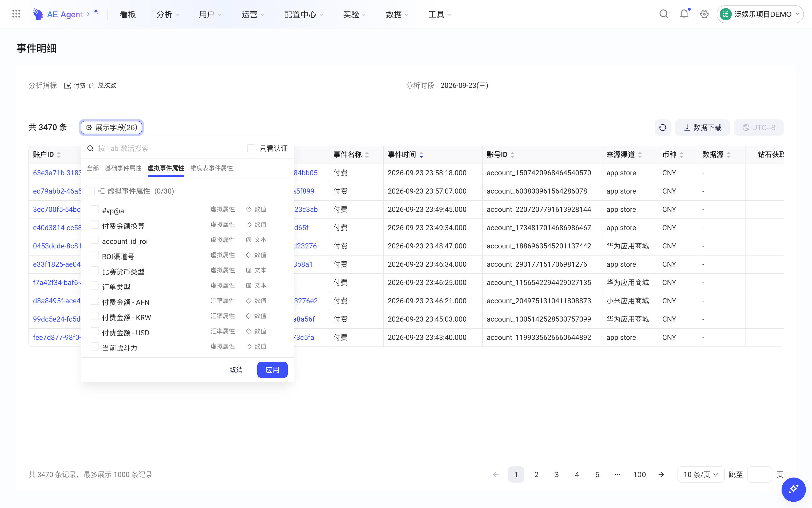The image size is (812, 508).
Task: Go to page 3
Action: pos(557,474)
